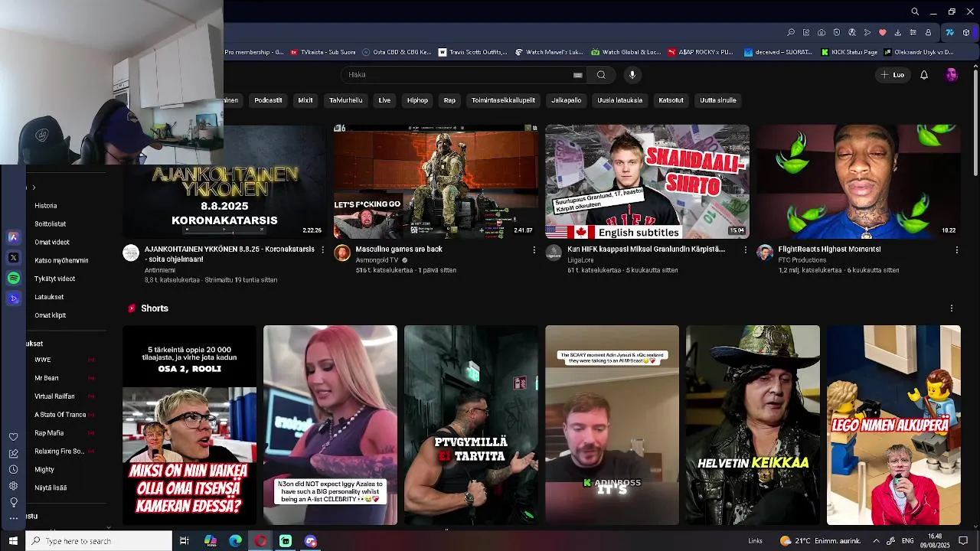
Task: Open KICK Status Page bookmark
Action: 848,52
